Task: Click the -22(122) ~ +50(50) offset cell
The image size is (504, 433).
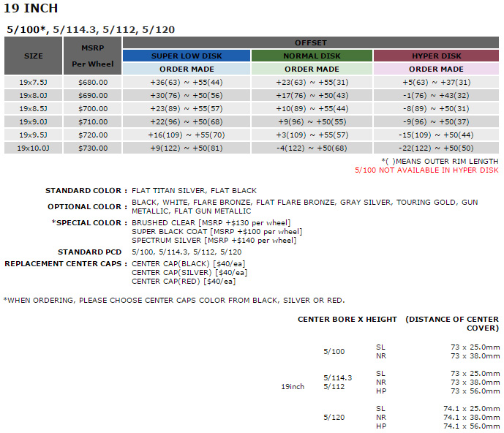Action: (x=436, y=148)
